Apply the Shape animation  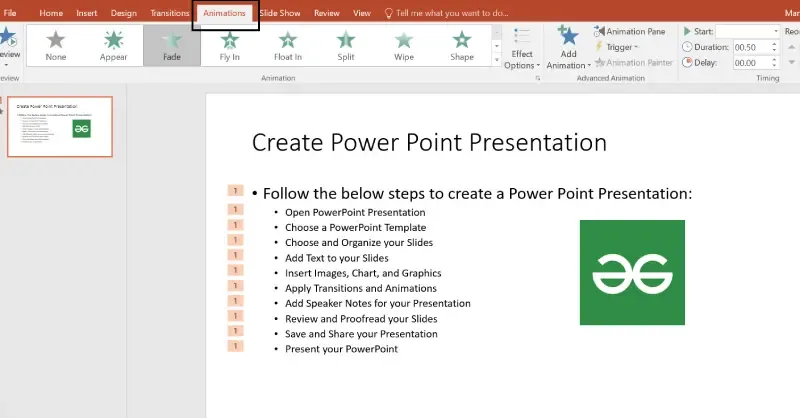click(462, 45)
